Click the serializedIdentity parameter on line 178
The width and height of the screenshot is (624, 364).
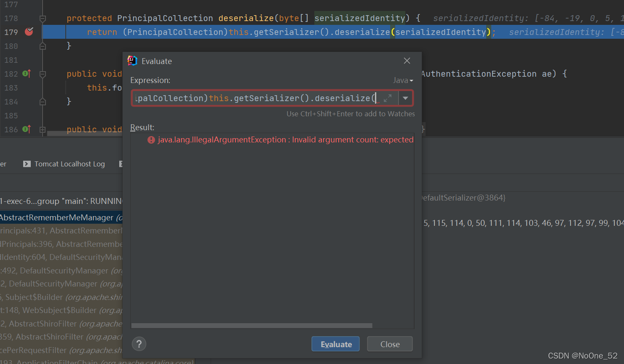[360, 18]
